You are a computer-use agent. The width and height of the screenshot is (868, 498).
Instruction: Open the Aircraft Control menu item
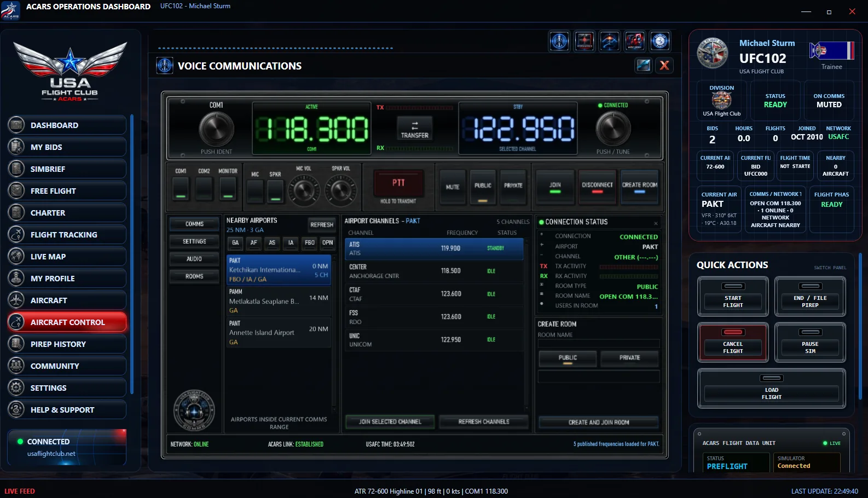[x=67, y=322]
